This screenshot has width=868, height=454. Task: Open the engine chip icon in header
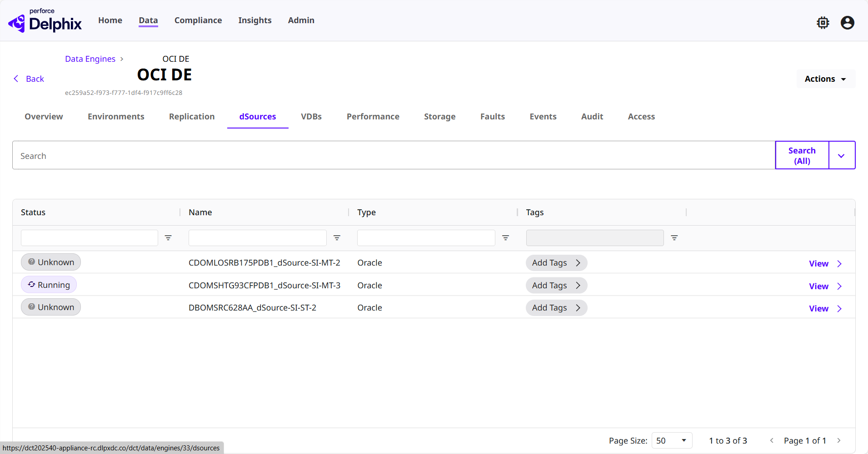pyautogui.click(x=823, y=23)
